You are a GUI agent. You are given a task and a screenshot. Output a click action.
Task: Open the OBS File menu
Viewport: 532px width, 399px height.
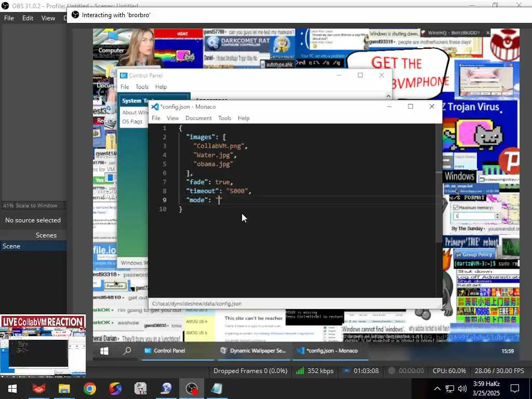click(x=9, y=18)
